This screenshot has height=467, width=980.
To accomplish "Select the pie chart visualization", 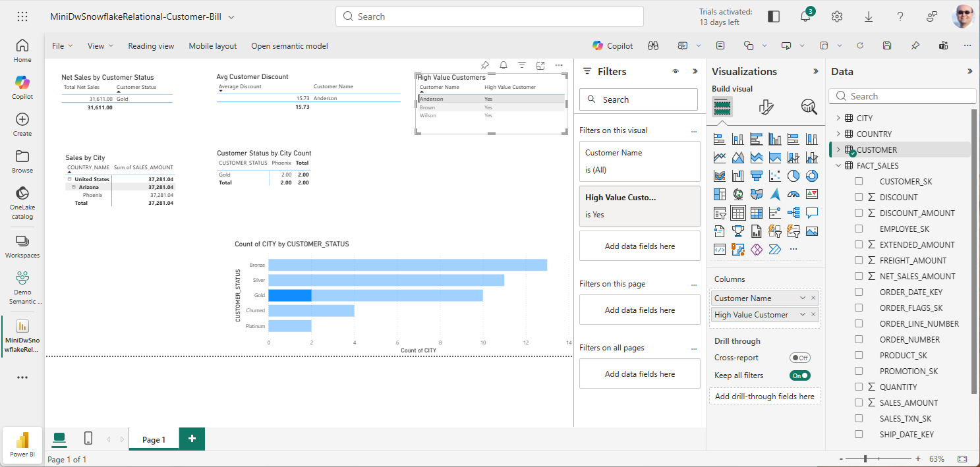I will (x=793, y=176).
